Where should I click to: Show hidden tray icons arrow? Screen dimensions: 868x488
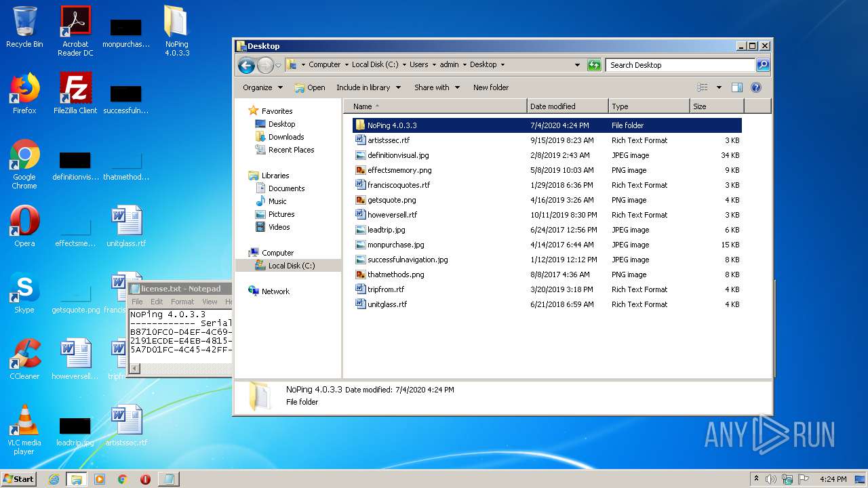757,479
